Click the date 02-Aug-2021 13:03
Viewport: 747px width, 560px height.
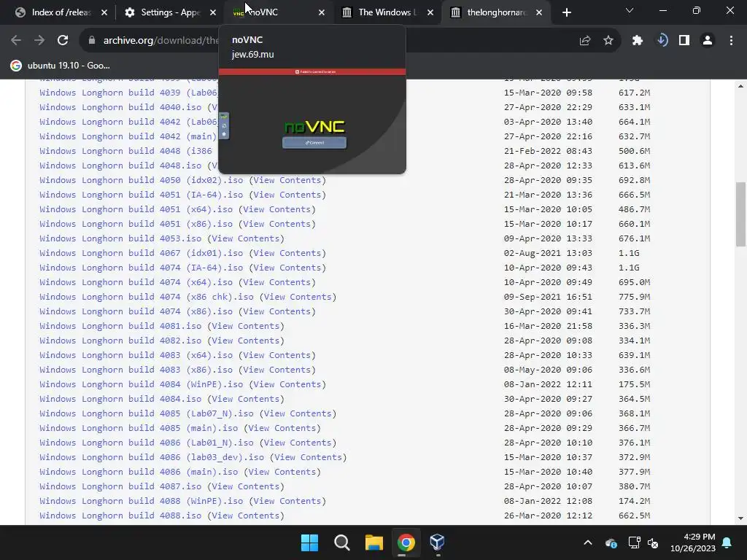[x=548, y=253]
